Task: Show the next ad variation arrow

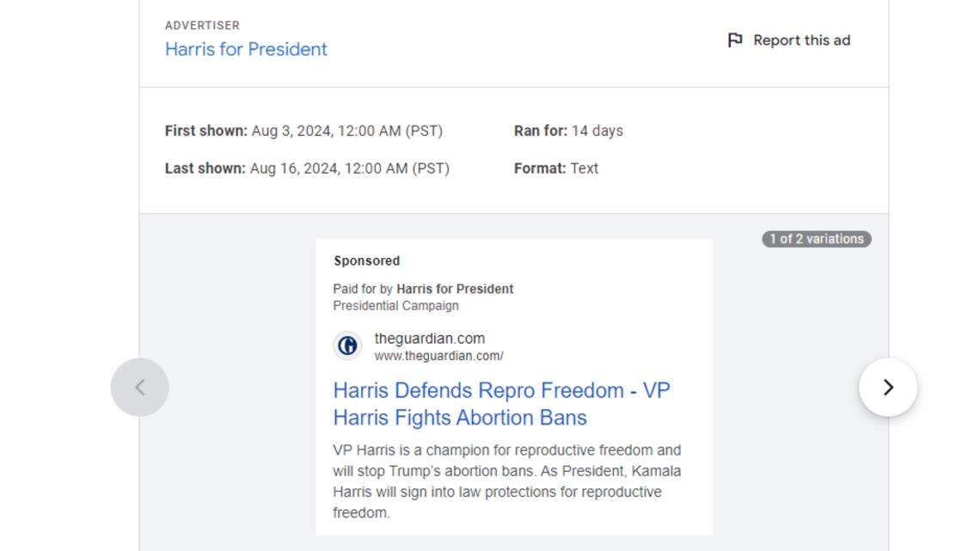Action: [x=888, y=388]
